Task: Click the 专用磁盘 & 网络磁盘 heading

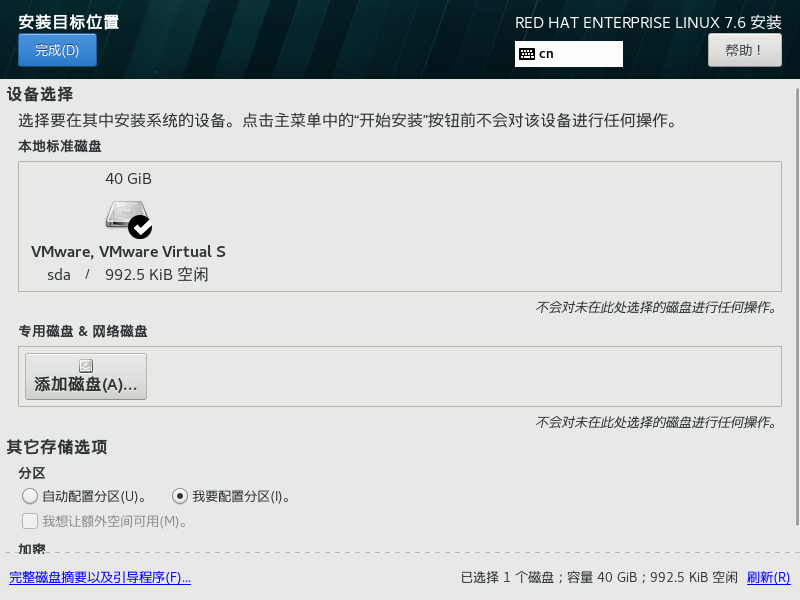Action: pyautogui.click(x=83, y=331)
